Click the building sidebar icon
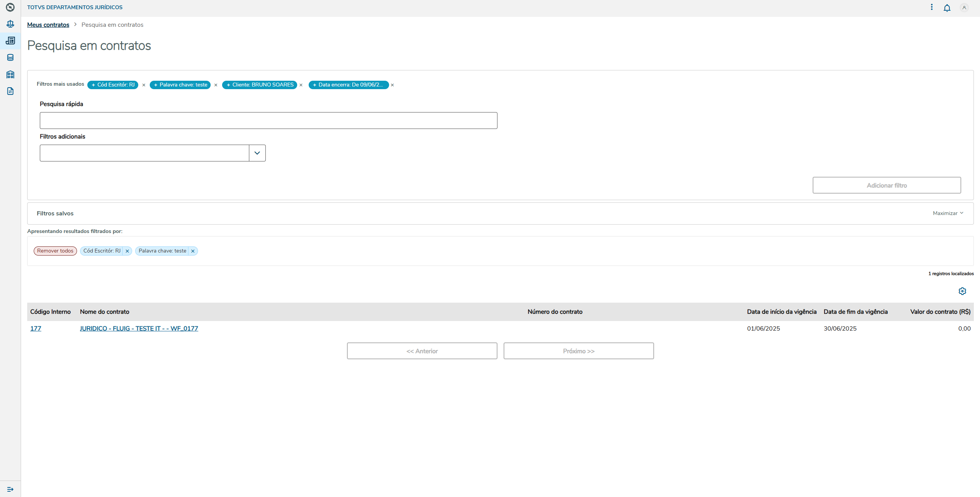980x497 pixels. coord(10,74)
